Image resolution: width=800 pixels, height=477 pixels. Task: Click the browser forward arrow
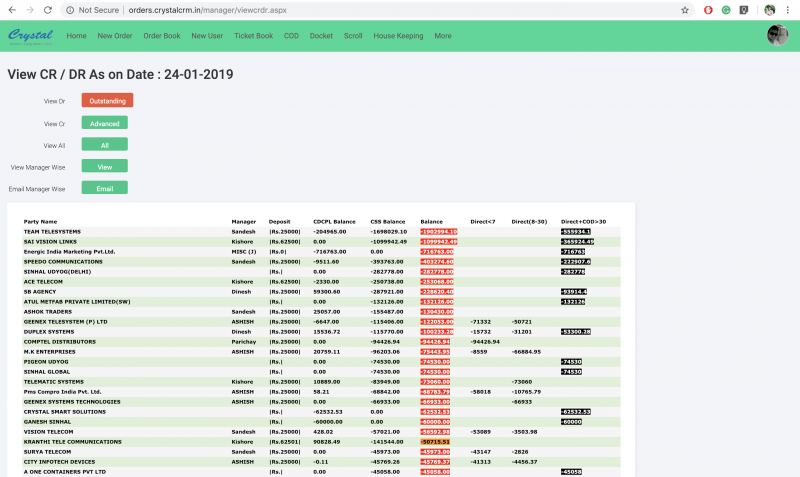[x=30, y=10]
